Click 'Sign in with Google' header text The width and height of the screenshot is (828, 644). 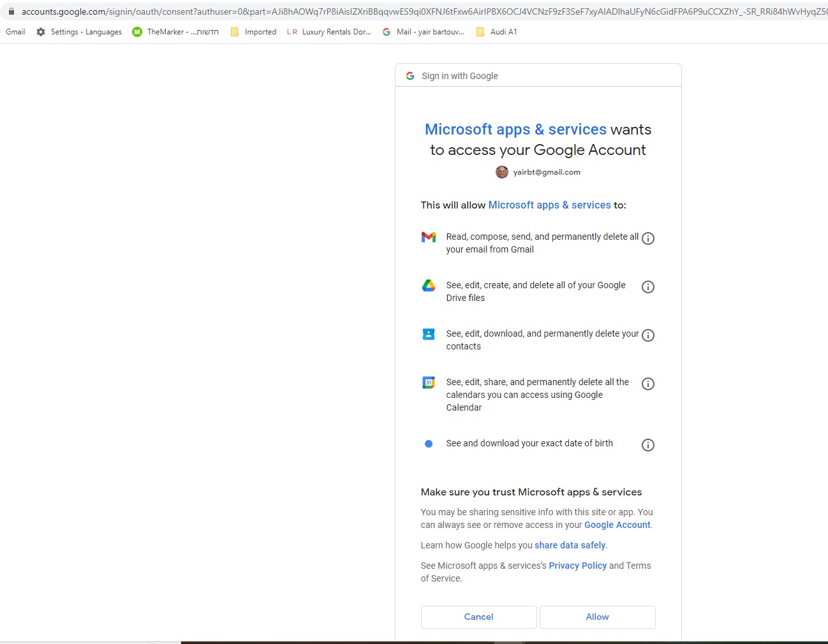click(x=460, y=76)
